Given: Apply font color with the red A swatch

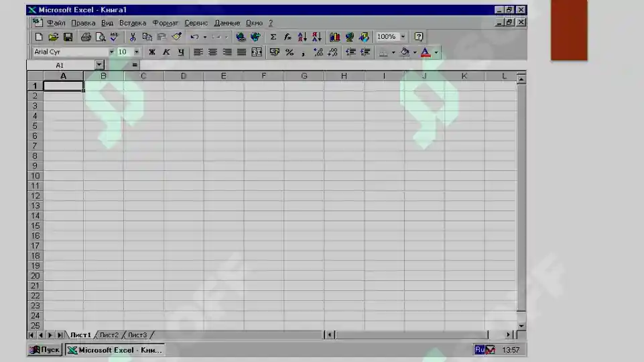Looking at the screenshot, I should coord(426,52).
